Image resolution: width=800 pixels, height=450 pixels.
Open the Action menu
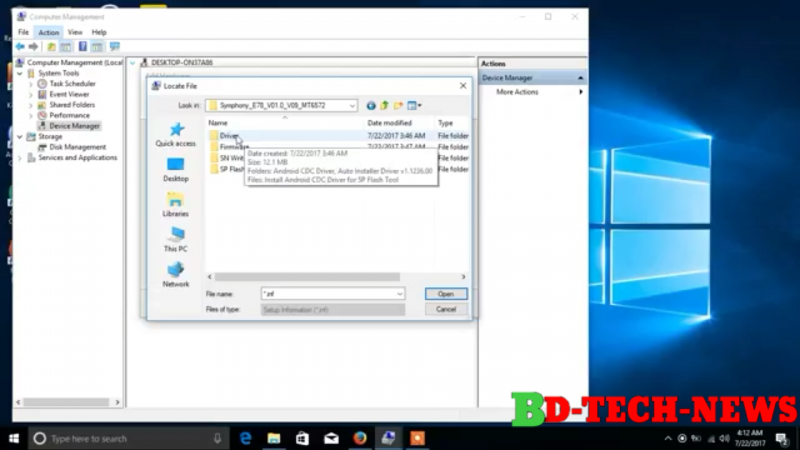(x=48, y=32)
